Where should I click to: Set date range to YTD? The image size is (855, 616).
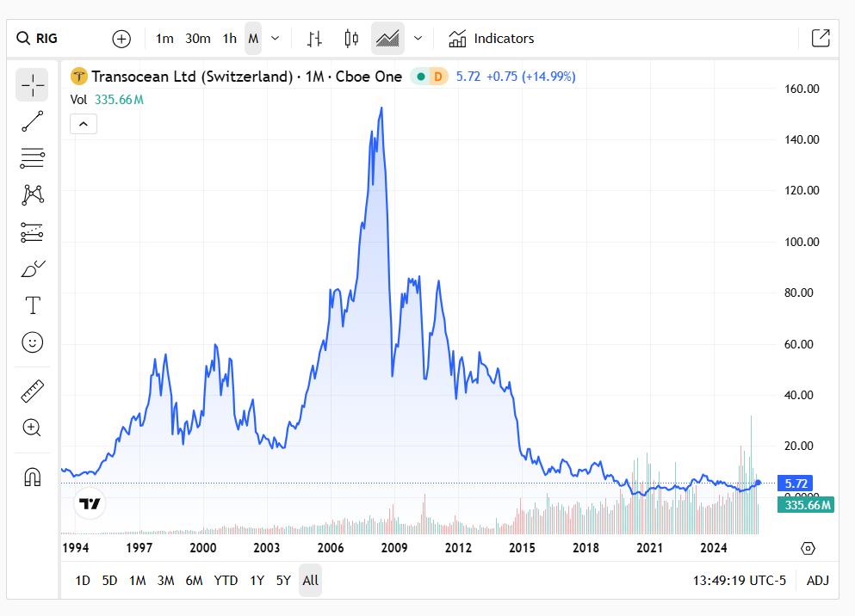tap(226, 581)
